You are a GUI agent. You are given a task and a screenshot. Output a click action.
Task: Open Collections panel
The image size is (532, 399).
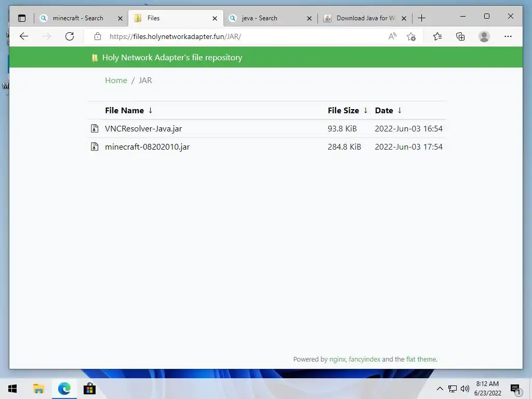click(x=460, y=36)
